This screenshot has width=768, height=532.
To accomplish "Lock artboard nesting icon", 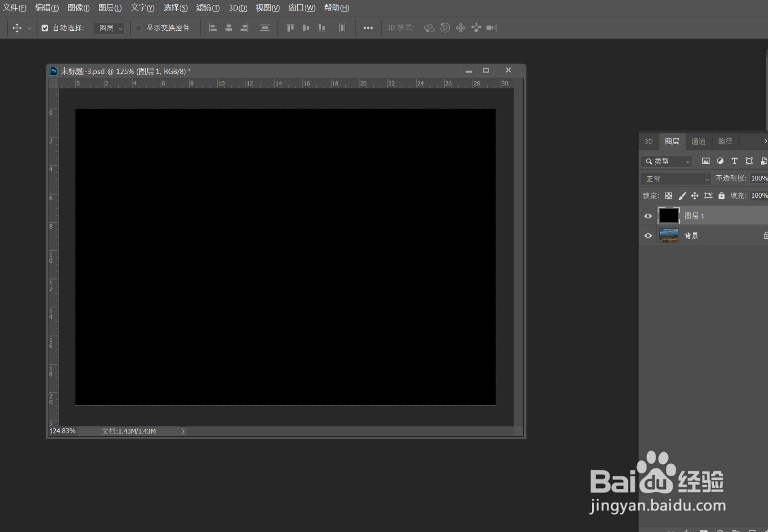I will 708,196.
